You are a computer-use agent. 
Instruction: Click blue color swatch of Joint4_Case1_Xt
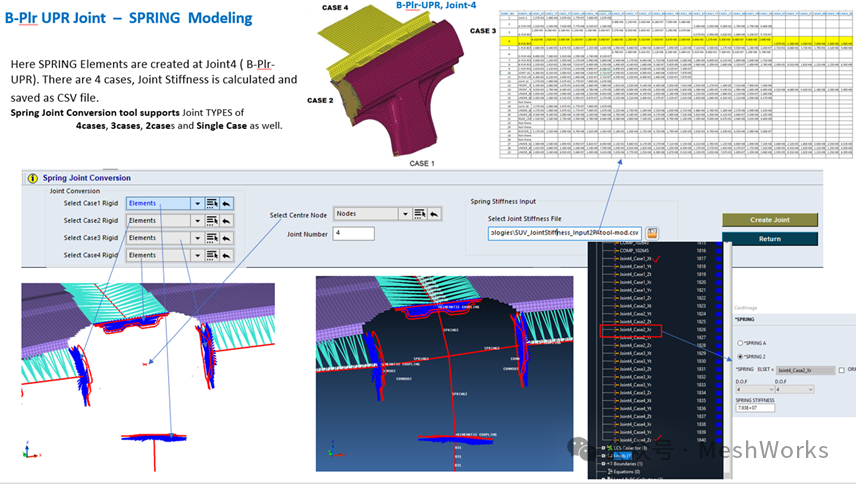click(x=718, y=259)
